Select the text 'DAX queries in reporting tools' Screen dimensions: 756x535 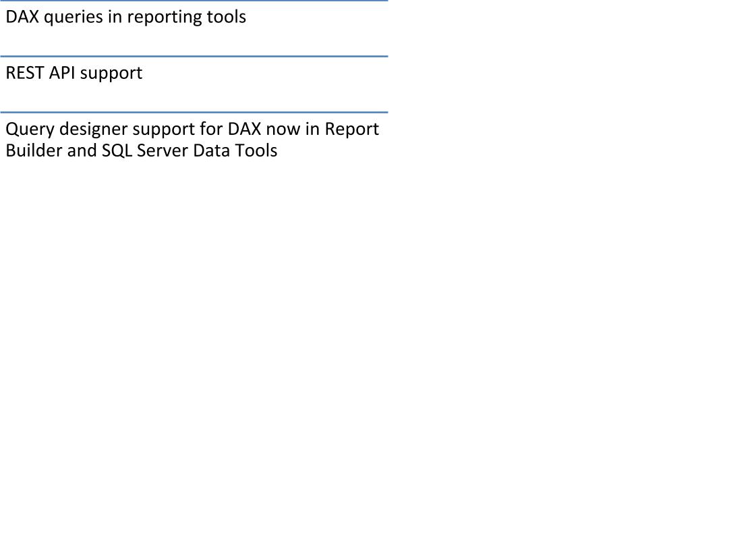pos(126,18)
